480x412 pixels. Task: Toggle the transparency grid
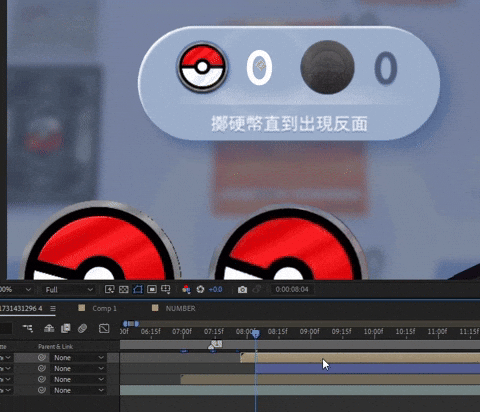124,289
